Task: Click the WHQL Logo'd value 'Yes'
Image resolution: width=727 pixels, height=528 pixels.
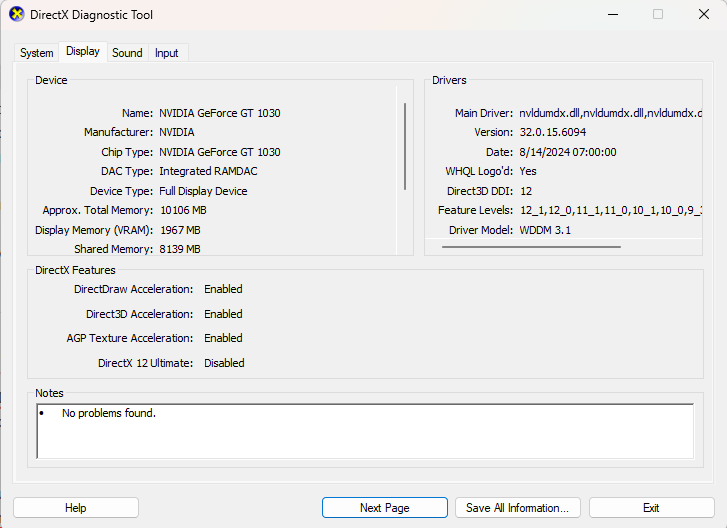Action: 528,171
